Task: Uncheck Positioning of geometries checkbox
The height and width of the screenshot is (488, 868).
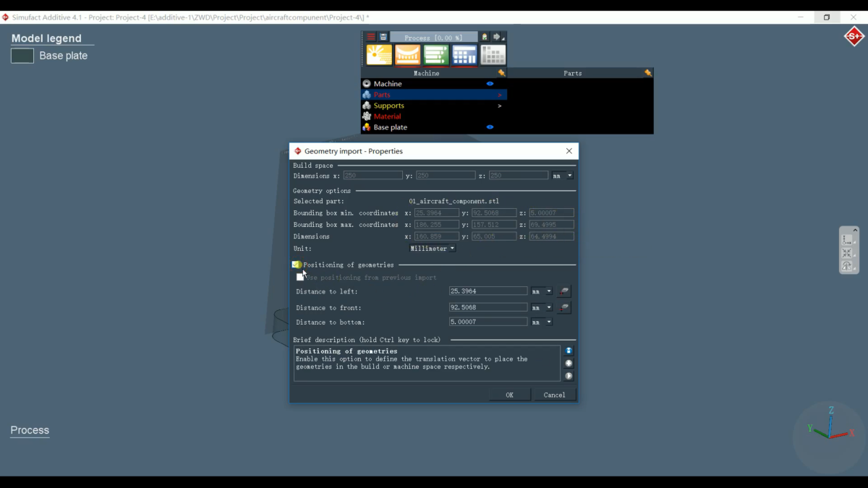Action: point(297,265)
